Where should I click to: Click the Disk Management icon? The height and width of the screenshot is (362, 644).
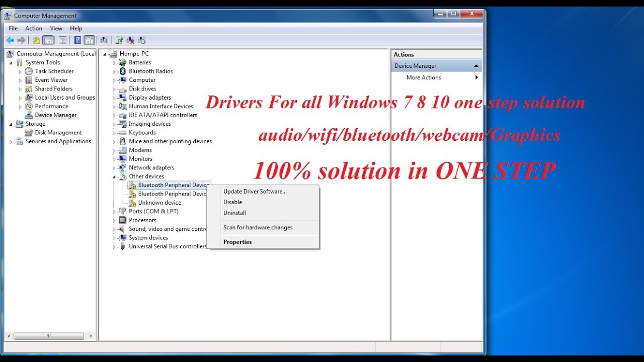click(x=29, y=133)
